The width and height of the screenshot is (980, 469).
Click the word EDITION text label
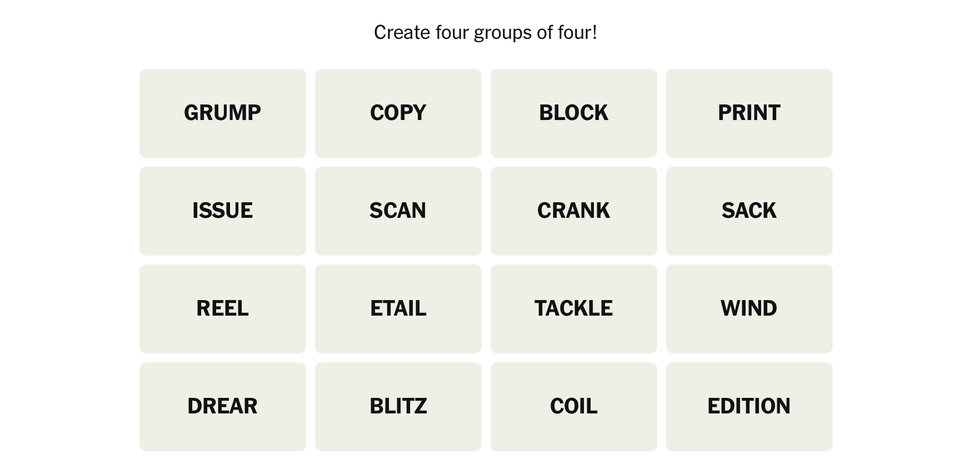coord(749,406)
